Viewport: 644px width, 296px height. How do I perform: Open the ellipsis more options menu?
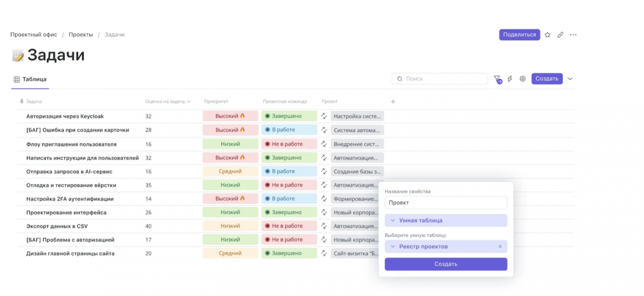[573, 35]
